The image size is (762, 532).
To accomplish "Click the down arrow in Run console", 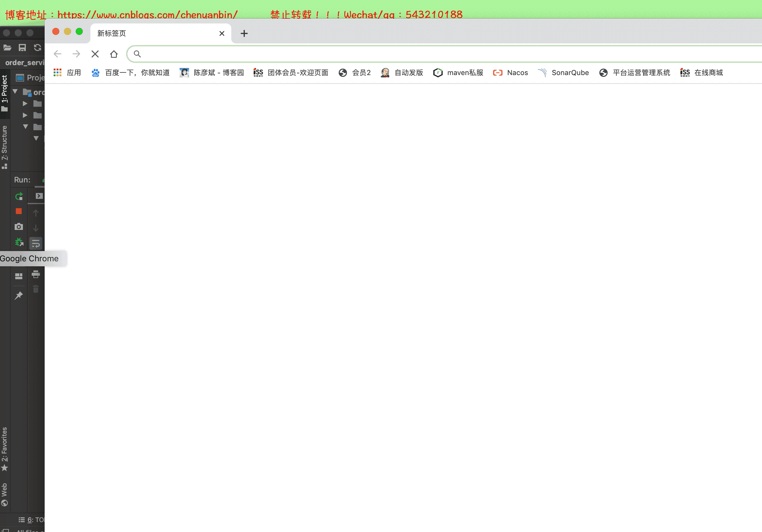I will [36, 228].
